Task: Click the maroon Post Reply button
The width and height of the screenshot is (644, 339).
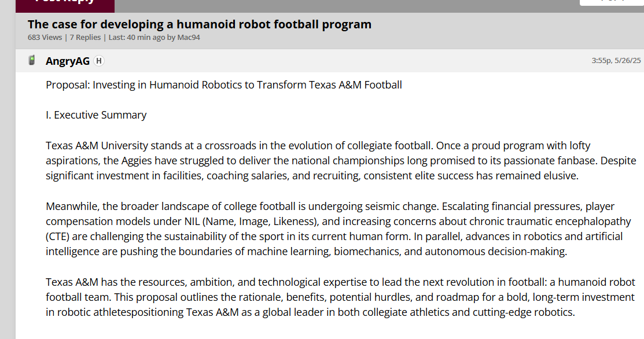Action: (x=65, y=4)
